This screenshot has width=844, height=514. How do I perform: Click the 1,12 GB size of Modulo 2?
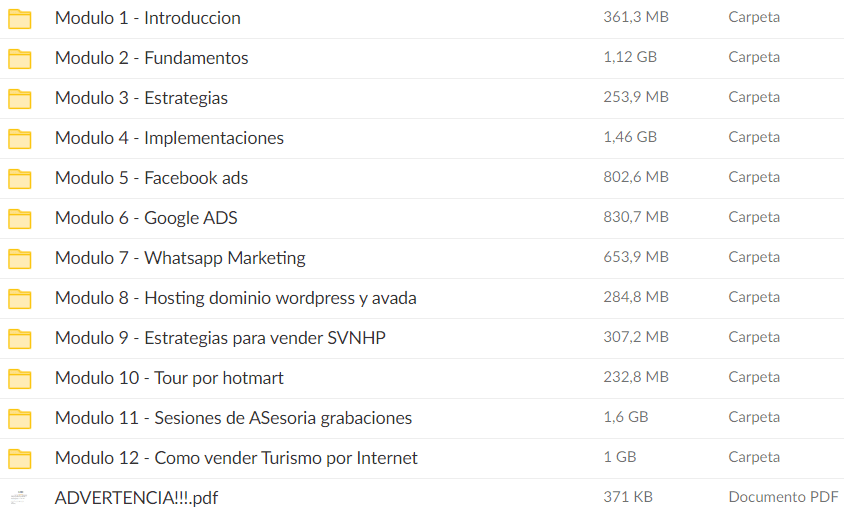[630, 57]
